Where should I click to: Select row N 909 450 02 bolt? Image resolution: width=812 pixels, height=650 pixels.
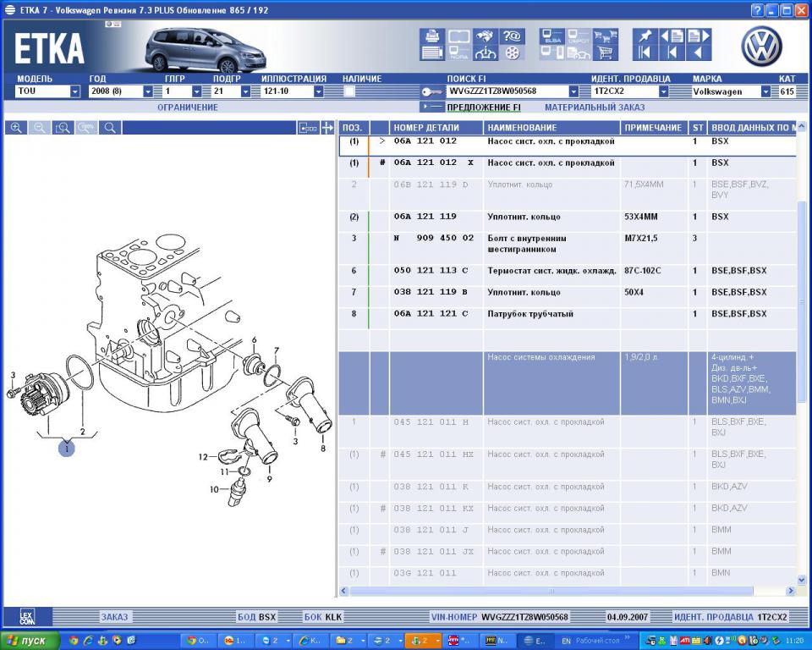click(x=568, y=248)
